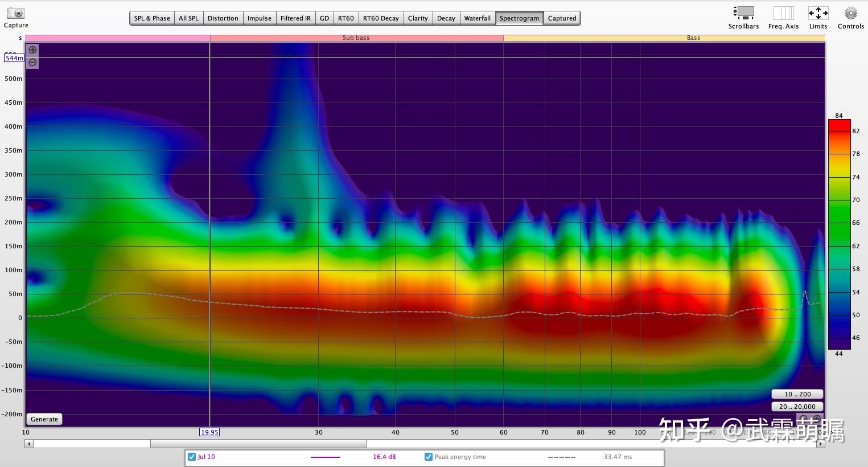This screenshot has height=467, width=868.
Task: Click the dashed peak energy line sample
Action: tap(562, 457)
